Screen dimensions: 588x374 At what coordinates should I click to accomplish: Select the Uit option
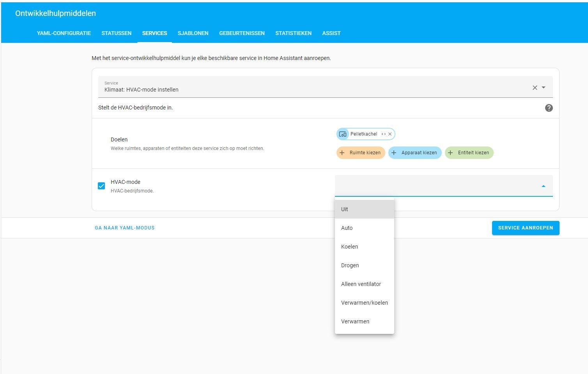344,209
